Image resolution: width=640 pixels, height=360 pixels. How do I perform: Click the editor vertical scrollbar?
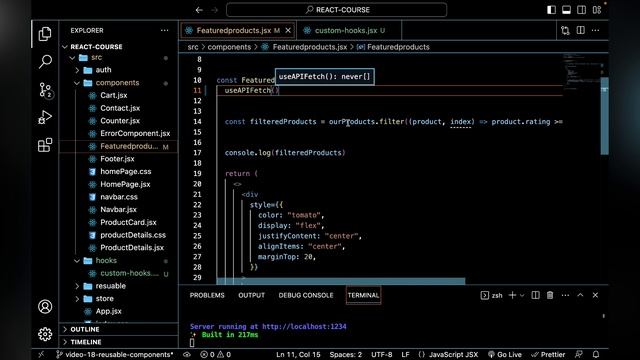pyautogui.click(x=604, y=116)
